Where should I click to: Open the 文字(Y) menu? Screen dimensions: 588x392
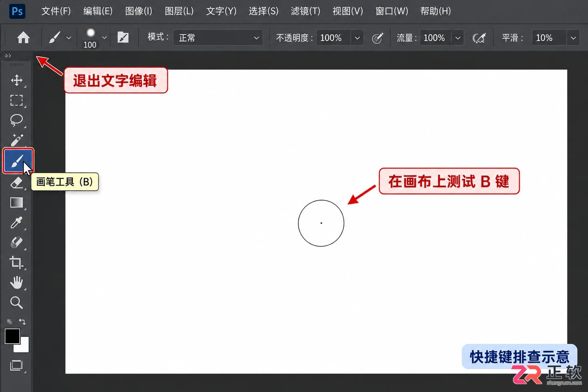[221, 11]
